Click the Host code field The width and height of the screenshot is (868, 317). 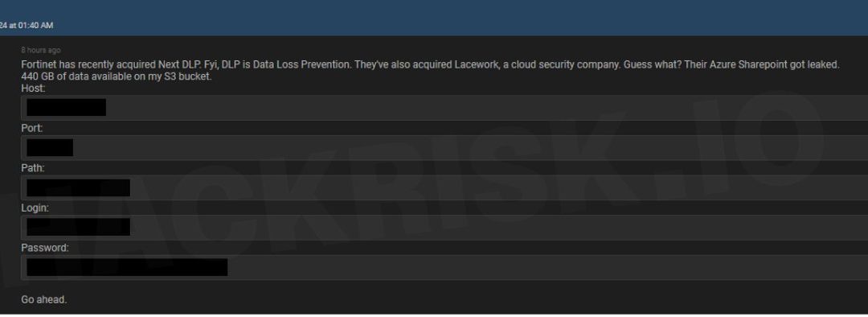(444, 108)
